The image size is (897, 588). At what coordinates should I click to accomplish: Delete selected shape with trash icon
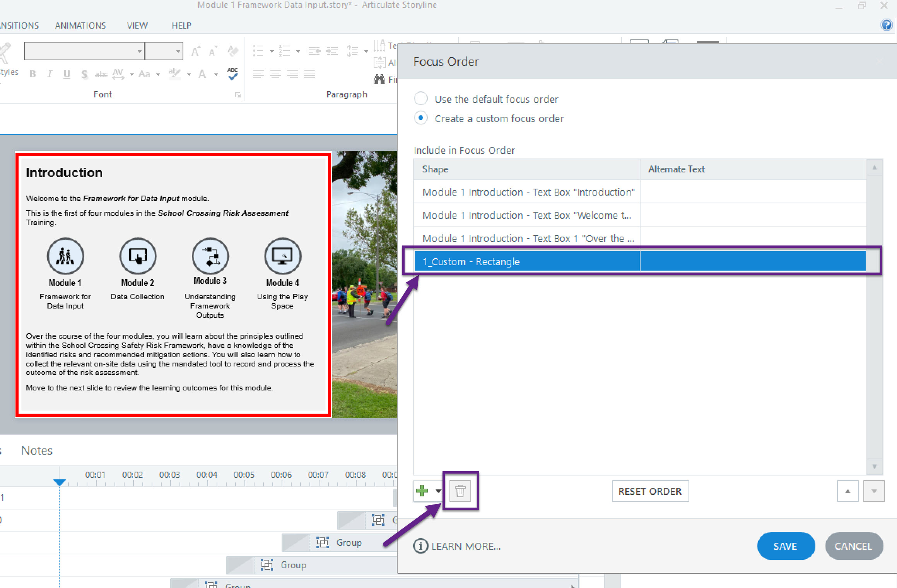[x=460, y=491]
